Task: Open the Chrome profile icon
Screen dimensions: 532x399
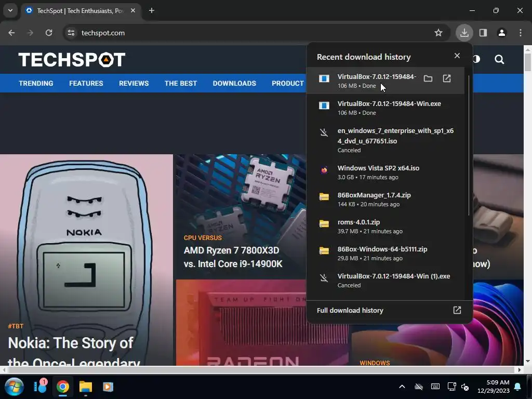Action: (502, 33)
